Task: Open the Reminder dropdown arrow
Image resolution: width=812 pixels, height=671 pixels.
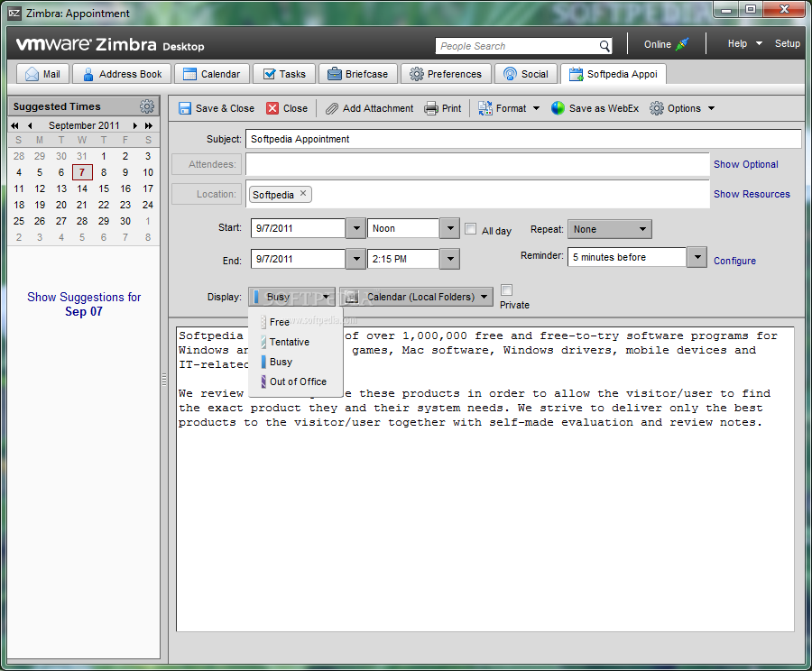Action: (x=697, y=257)
